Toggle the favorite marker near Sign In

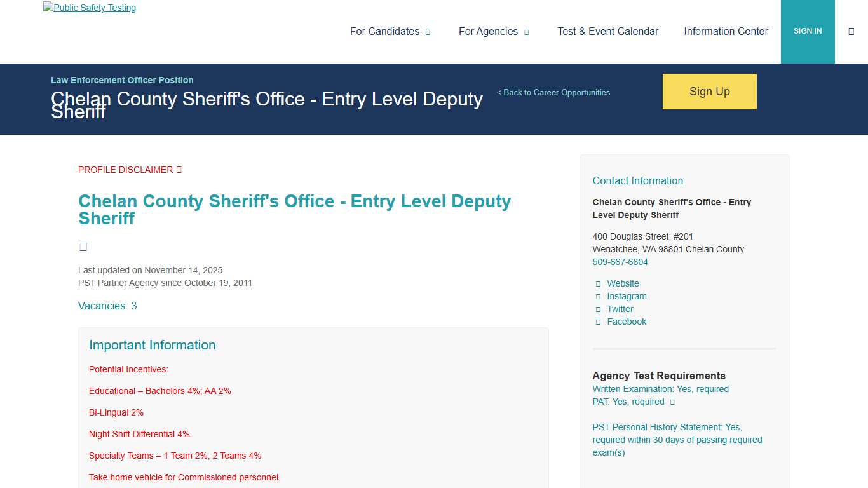point(851,30)
